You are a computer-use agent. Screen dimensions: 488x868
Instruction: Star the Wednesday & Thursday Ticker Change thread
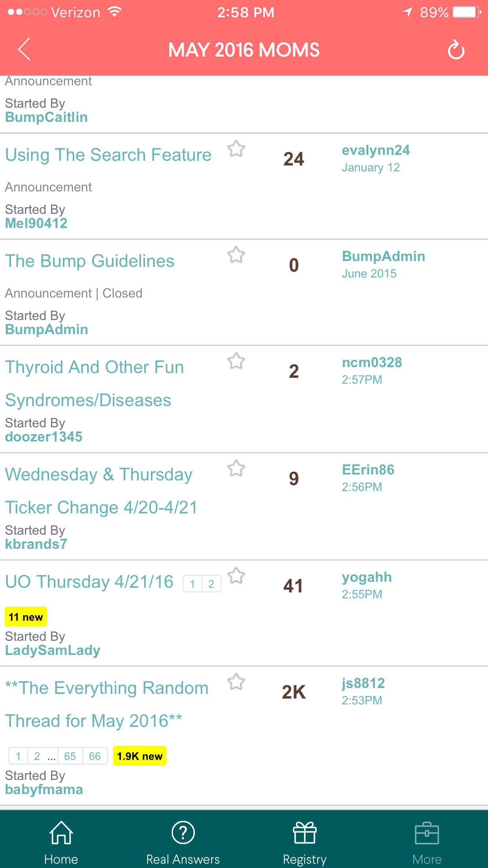click(x=236, y=469)
